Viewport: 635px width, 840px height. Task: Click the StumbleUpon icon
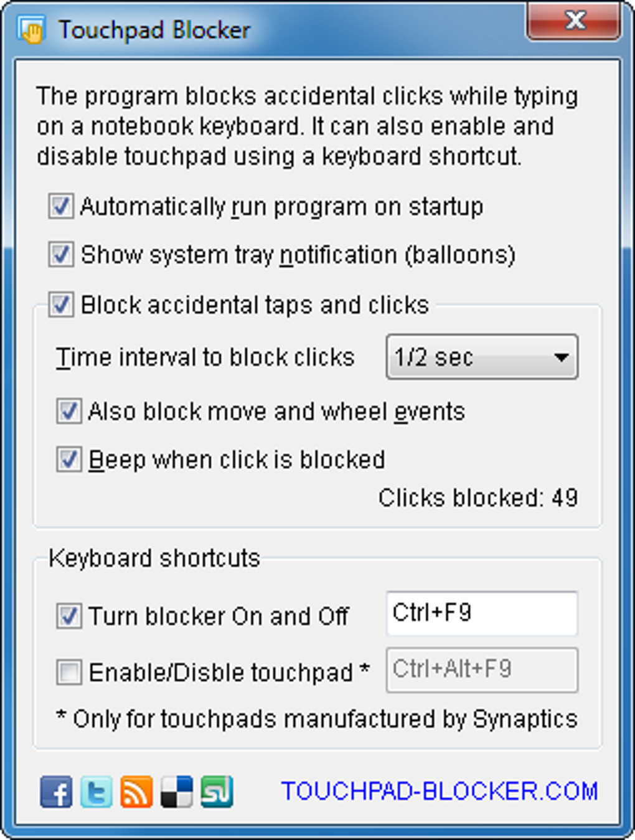coord(217,792)
